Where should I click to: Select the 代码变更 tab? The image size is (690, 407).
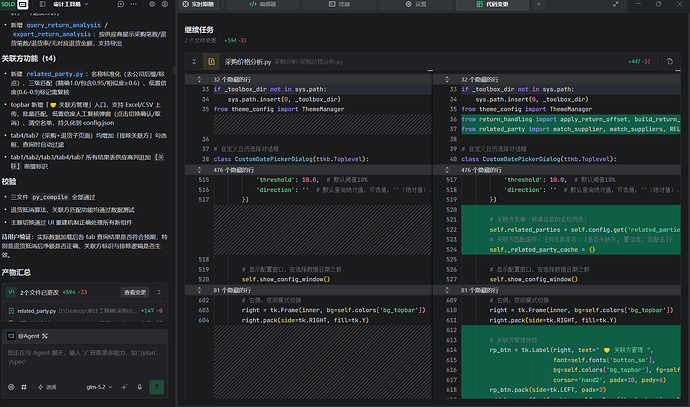coord(492,4)
